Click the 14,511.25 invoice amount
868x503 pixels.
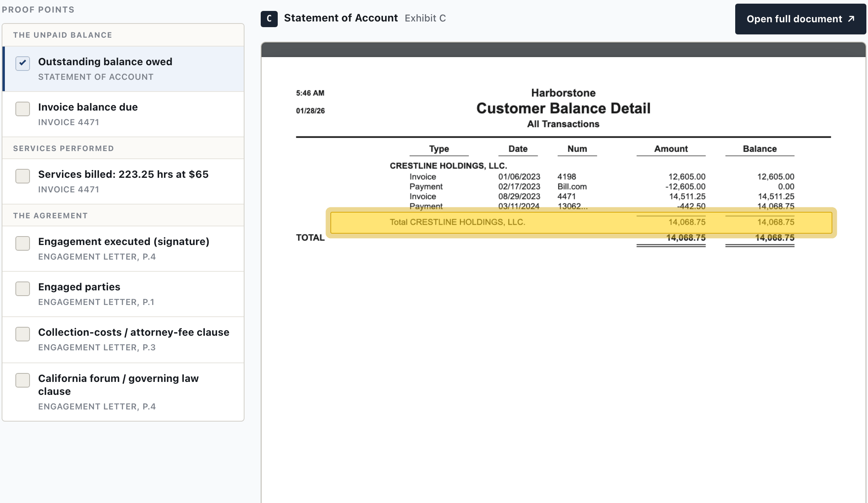687,196
